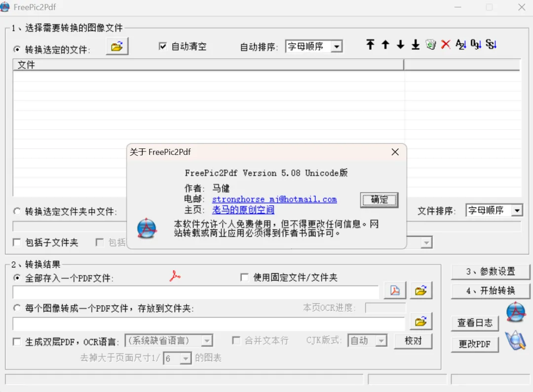533x392 pixels.
Task: Click the red Acrobat PDF logo icon
Action: coord(175,276)
